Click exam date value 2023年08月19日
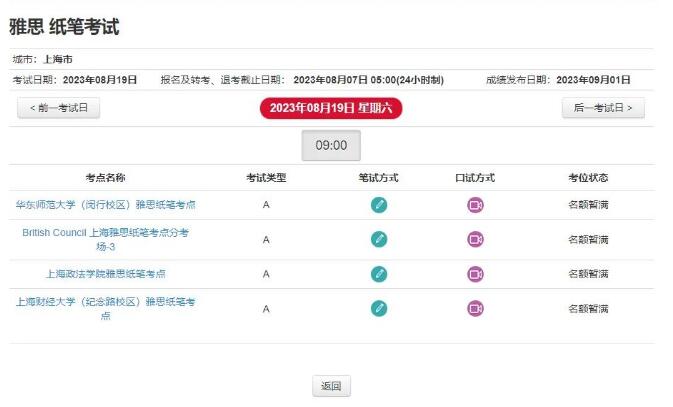673x407 pixels. tap(100, 80)
